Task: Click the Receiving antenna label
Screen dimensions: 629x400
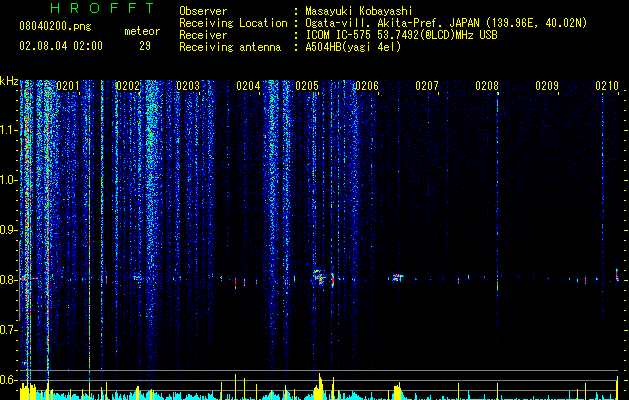Action: click(230, 47)
